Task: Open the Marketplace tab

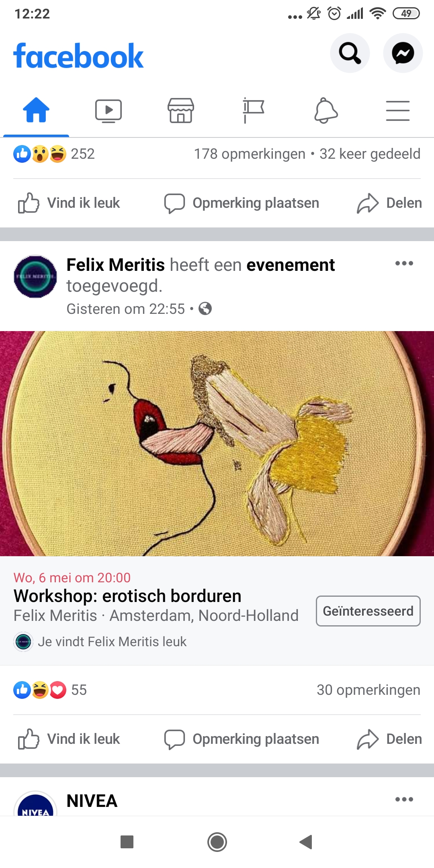Action: click(x=181, y=111)
